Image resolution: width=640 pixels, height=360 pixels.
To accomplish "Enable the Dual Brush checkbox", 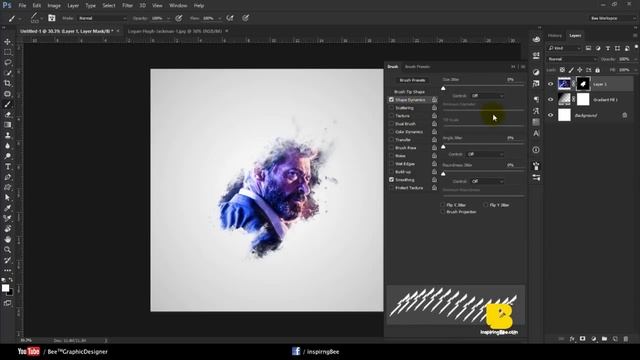I will pos(391,124).
